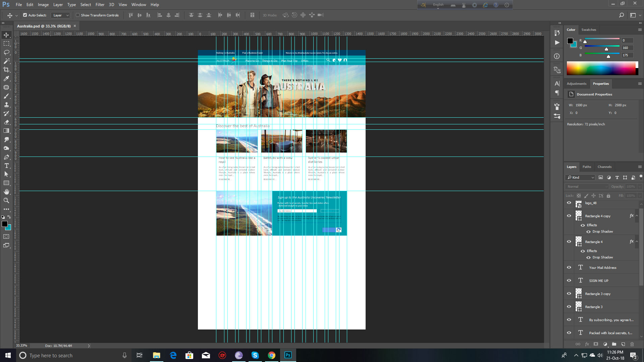The width and height of the screenshot is (644, 362).
Task: Open Windows Start menu
Action: [x=8, y=355]
